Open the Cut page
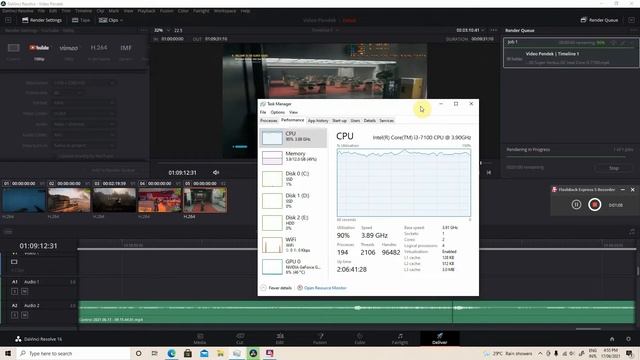 coord(240,338)
